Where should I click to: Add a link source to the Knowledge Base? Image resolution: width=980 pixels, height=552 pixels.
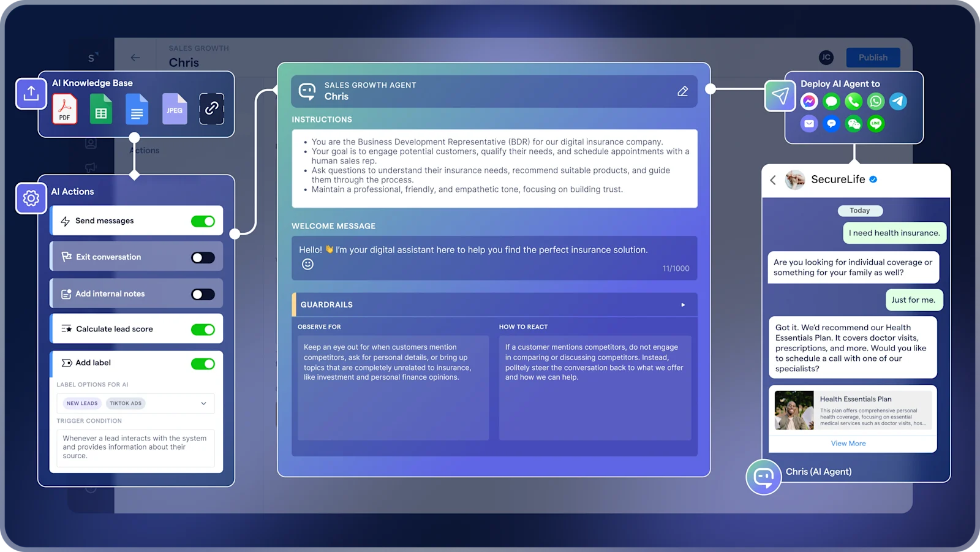(211, 108)
